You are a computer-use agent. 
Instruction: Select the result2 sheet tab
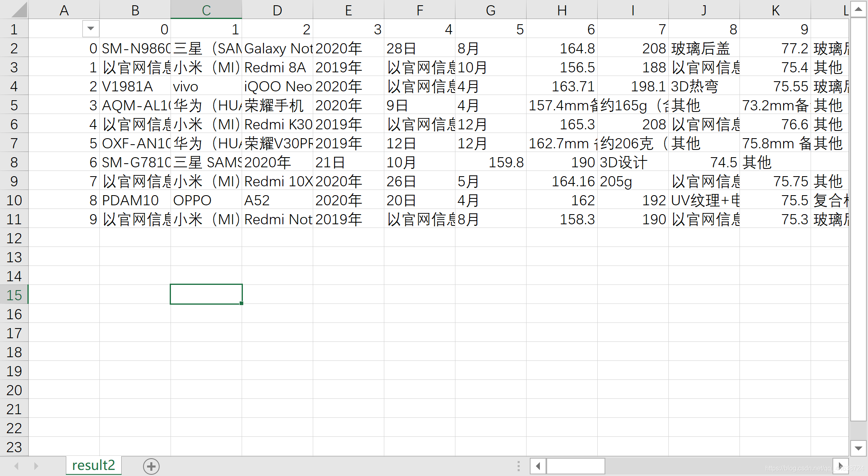click(x=93, y=465)
